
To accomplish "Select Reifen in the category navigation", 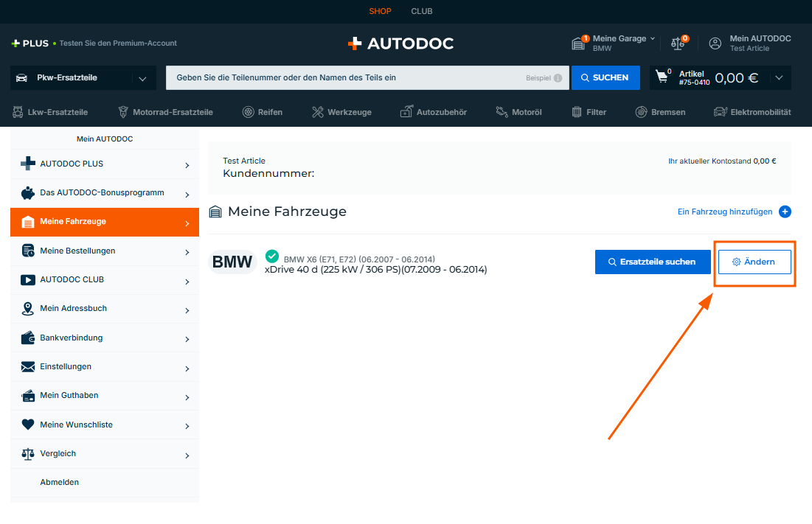I will [263, 112].
